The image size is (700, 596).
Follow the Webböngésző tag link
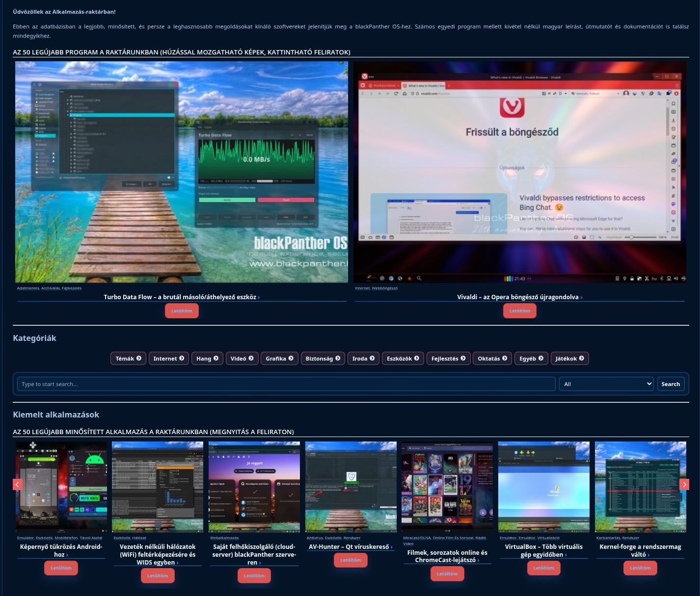coord(385,288)
